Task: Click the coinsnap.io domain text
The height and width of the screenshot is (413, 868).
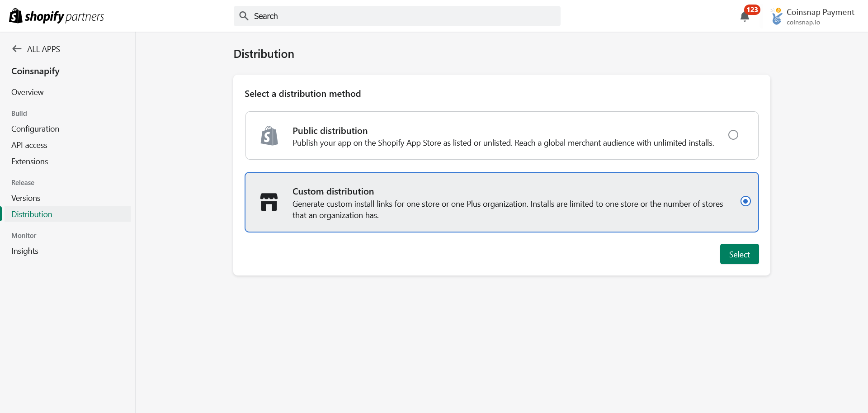Action: pyautogui.click(x=803, y=22)
